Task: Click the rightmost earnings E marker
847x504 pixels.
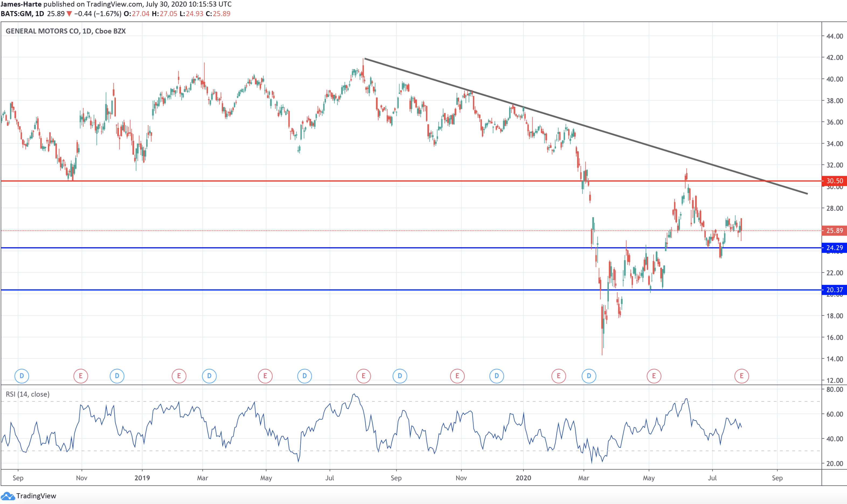Action: tap(741, 376)
